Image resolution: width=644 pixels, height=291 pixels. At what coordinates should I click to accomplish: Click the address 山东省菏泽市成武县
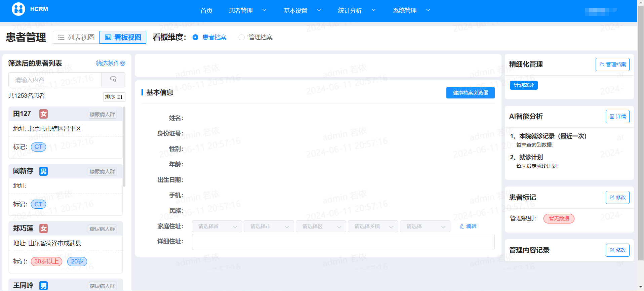[x=55, y=243]
